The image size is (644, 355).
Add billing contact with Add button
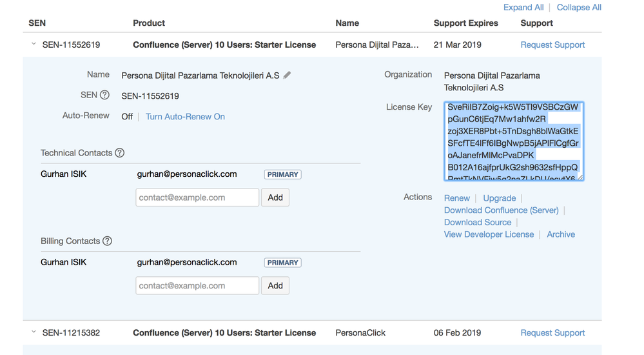pyautogui.click(x=275, y=285)
